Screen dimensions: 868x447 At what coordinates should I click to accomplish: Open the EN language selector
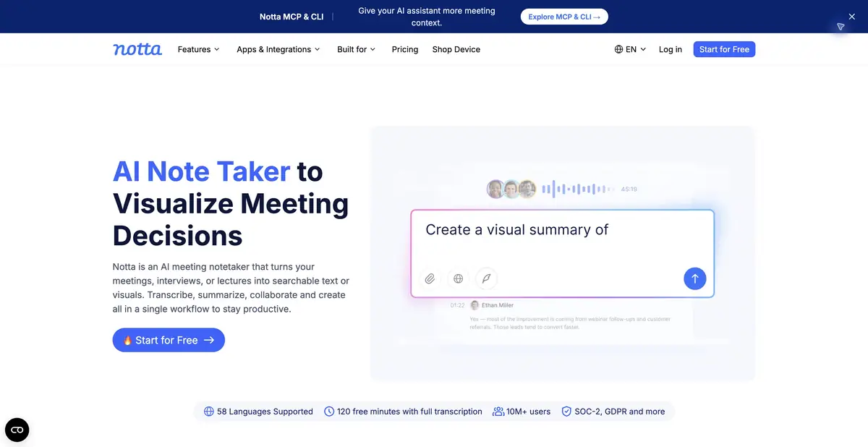click(630, 49)
